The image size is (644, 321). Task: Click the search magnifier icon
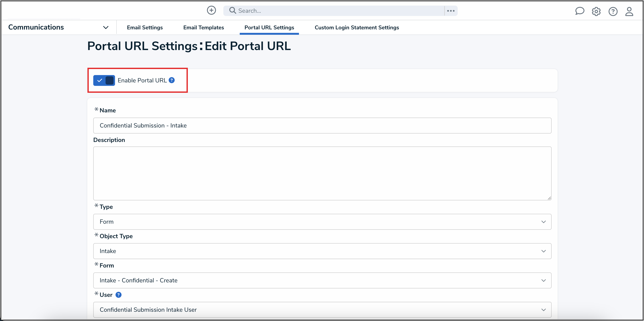click(x=232, y=11)
